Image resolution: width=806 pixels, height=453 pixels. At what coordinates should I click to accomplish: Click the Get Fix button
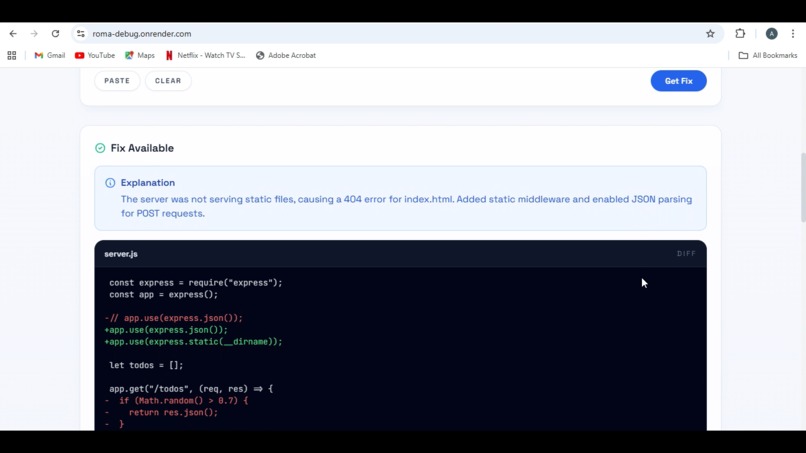[x=679, y=81]
